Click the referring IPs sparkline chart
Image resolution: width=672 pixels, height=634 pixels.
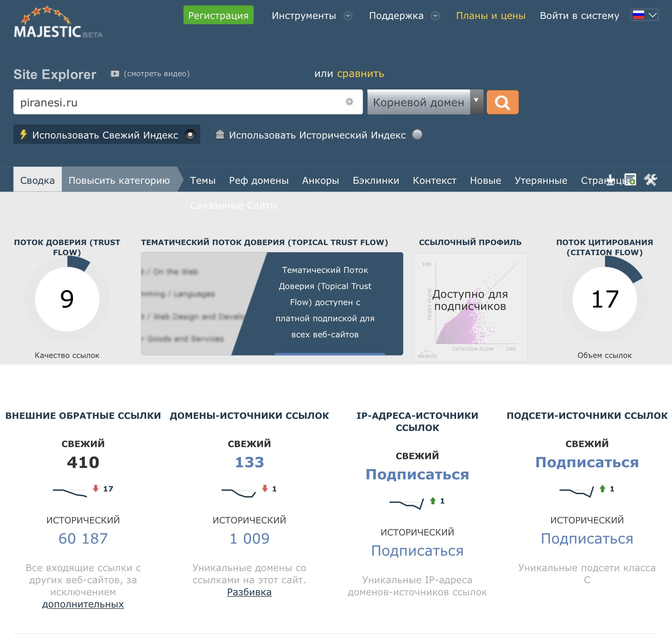[407, 504]
